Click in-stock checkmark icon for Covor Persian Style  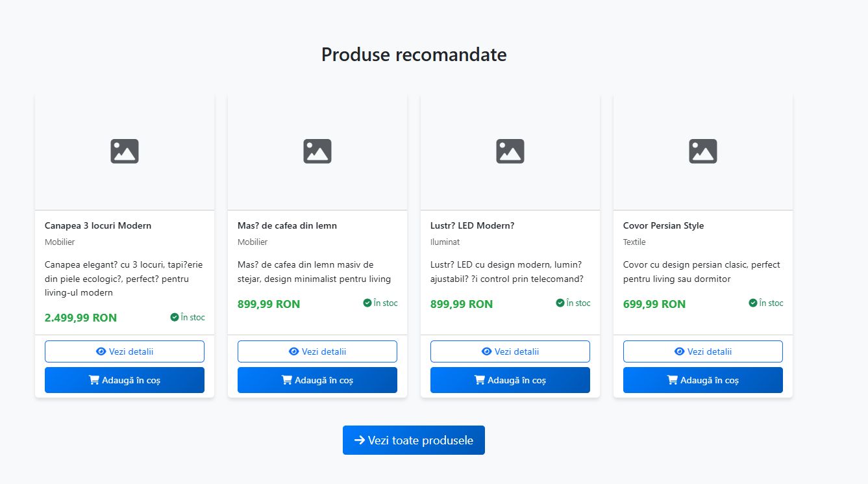pyautogui.click(x=753, y=303)
